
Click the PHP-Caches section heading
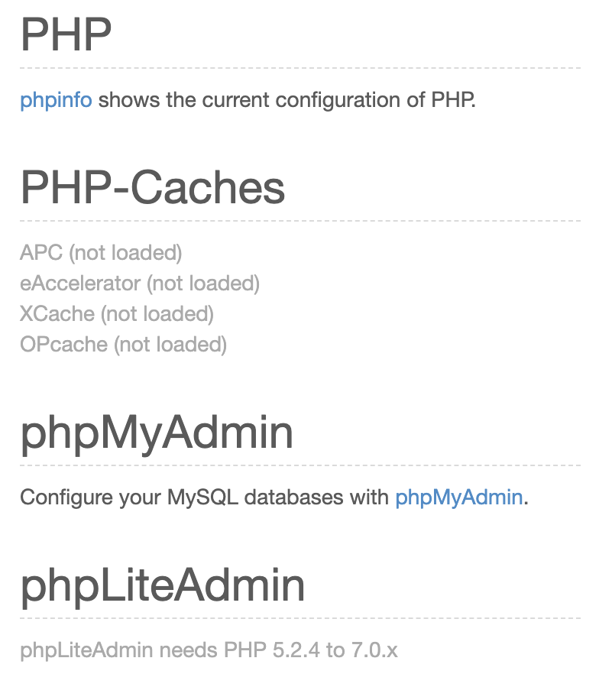pos(152,187)
